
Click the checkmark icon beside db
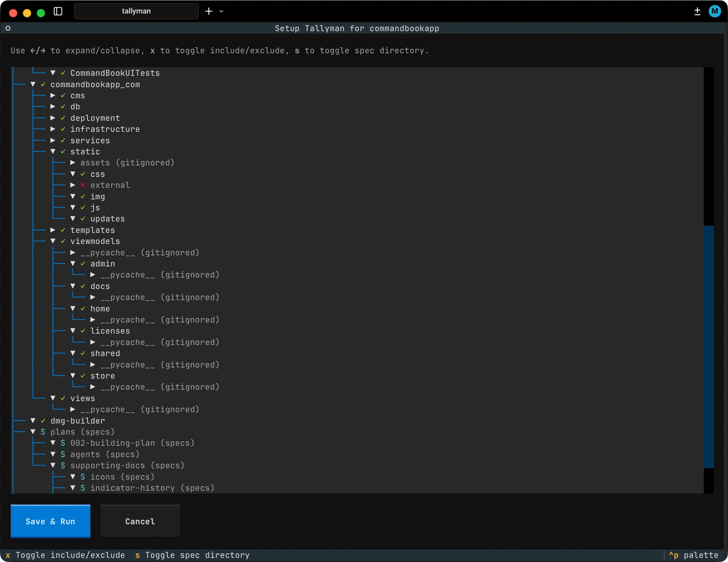tap(63, 107)
